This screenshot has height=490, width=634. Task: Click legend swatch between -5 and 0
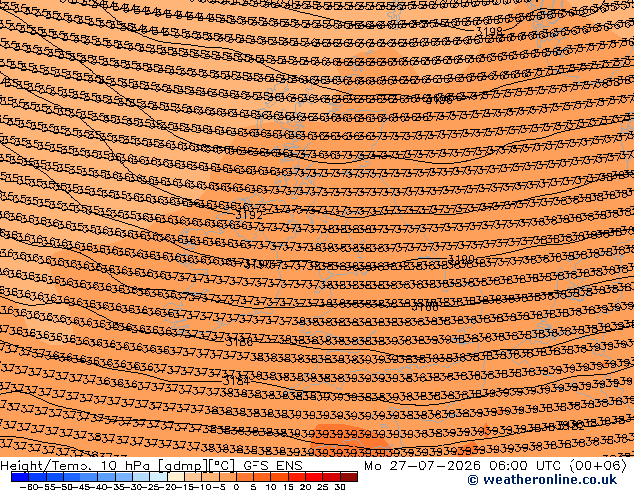point(228,477)
